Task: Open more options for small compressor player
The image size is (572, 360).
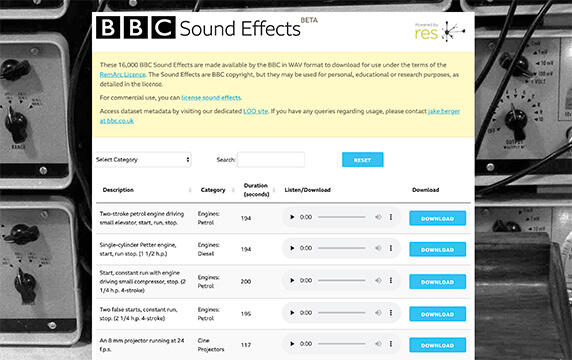Action: point(391,280)
